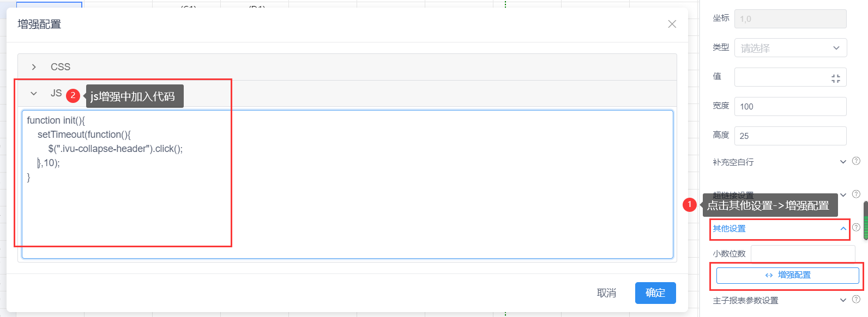The width and height of the screenshot is (868, 317).
Task: Collapse the JS section chevron
Action: tap(34, 94)
